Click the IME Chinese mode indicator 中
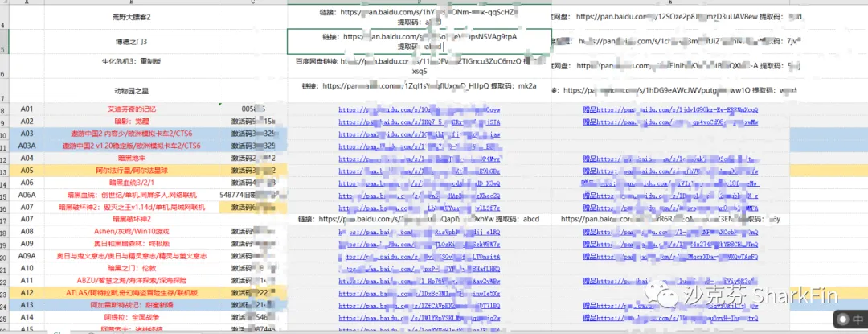868x334 pixels. [858, 319]
